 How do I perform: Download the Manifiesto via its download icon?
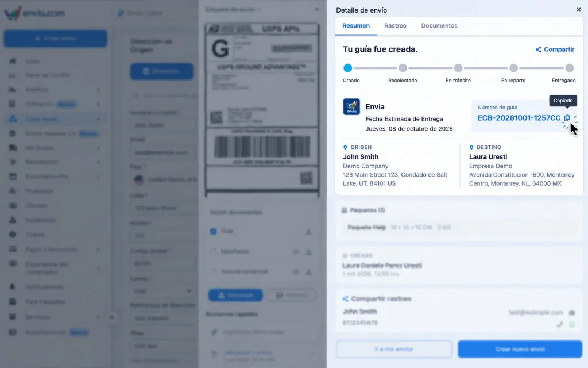click(308, 252)
